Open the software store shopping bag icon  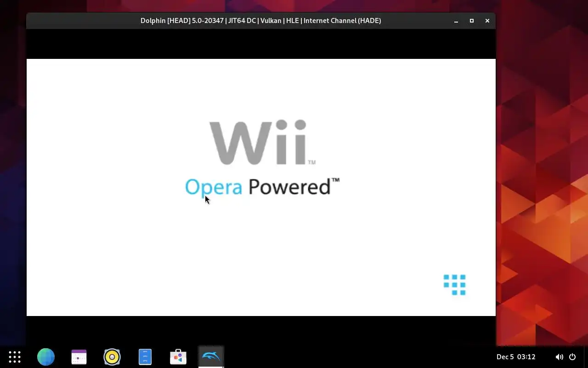[178, 356]
